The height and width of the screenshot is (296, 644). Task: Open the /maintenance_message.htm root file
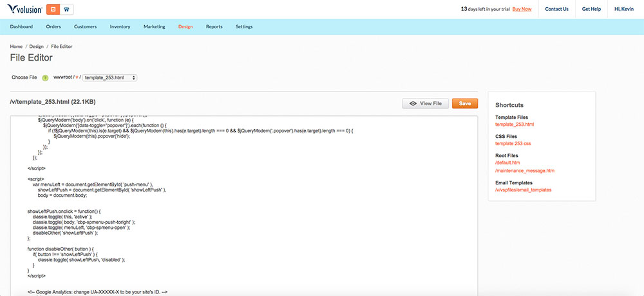pyautogui.click(x=525, y=171)
